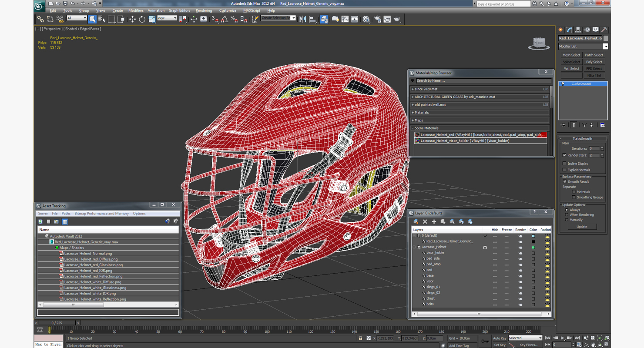Collapse the Lacrosse_Helmet layer tree
Screen dimensions: 644x348
[414, 247]
